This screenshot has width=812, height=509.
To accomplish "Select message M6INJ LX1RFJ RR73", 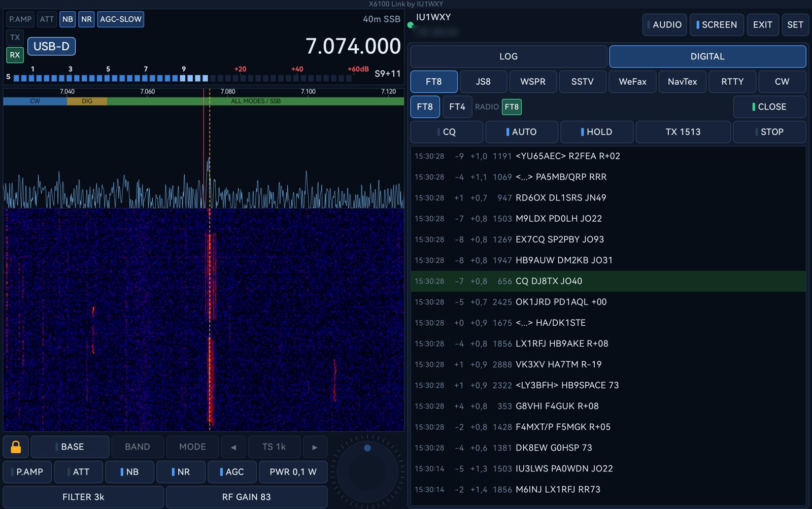I will pos(608,489).
